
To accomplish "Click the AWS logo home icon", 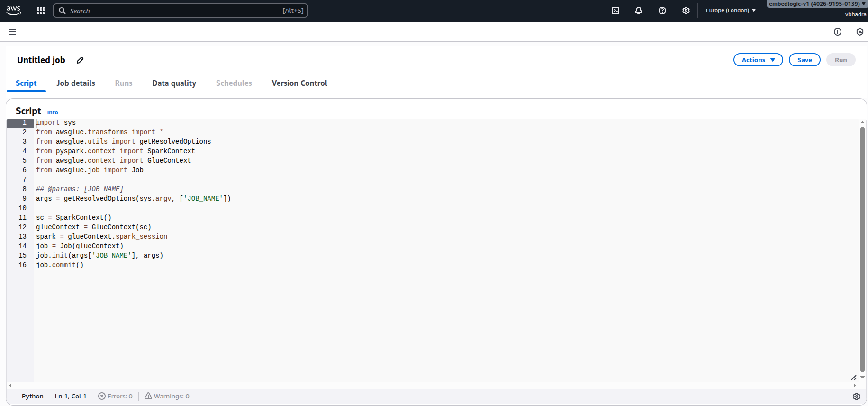I will click(x=14, y=10).
